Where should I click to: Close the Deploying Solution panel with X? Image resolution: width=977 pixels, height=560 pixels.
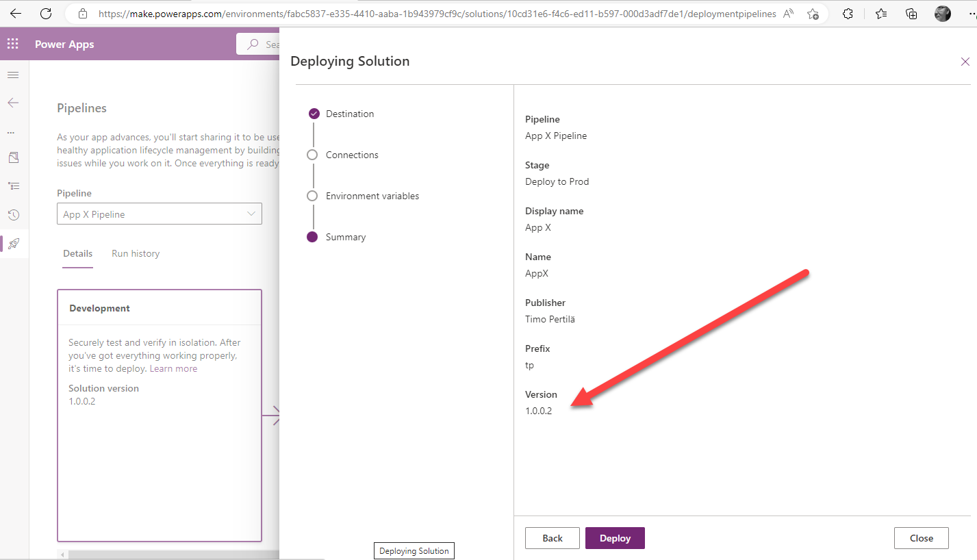965,62
